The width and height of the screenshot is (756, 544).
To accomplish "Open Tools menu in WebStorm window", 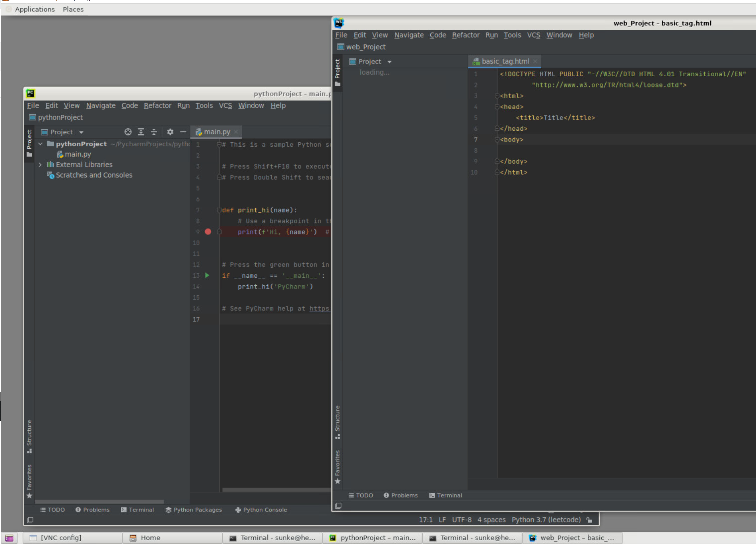I will point(512,35).
